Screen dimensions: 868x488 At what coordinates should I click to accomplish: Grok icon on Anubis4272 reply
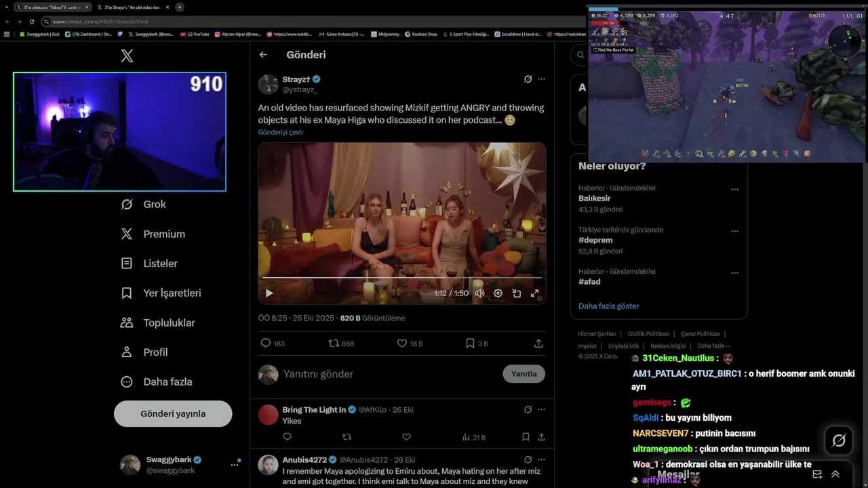528,460
